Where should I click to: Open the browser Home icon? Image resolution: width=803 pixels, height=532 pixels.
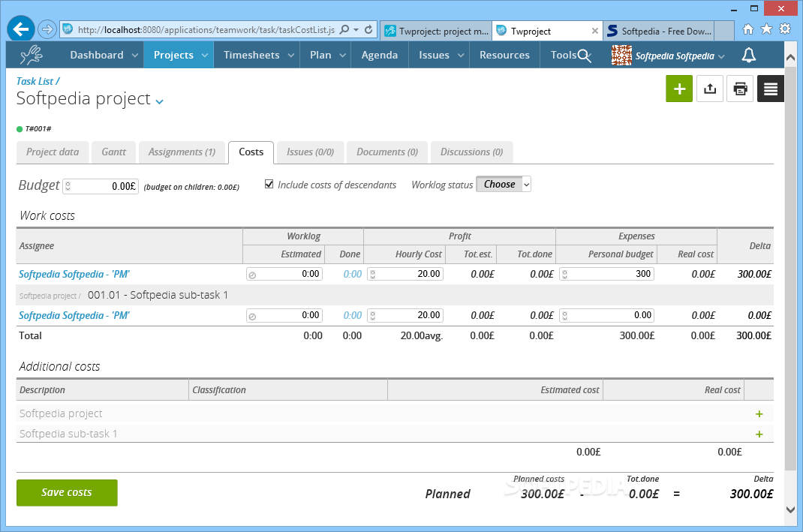[x=747, y=29]
